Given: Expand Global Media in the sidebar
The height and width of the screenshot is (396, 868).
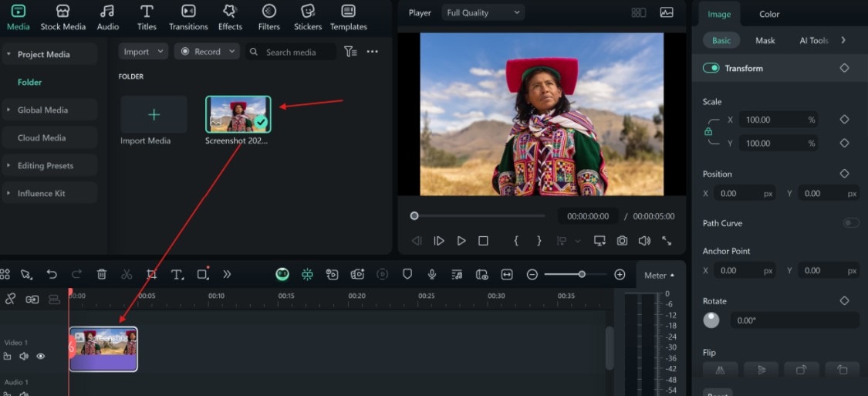Looking at the screenshot, I should (x=8, y=110).
